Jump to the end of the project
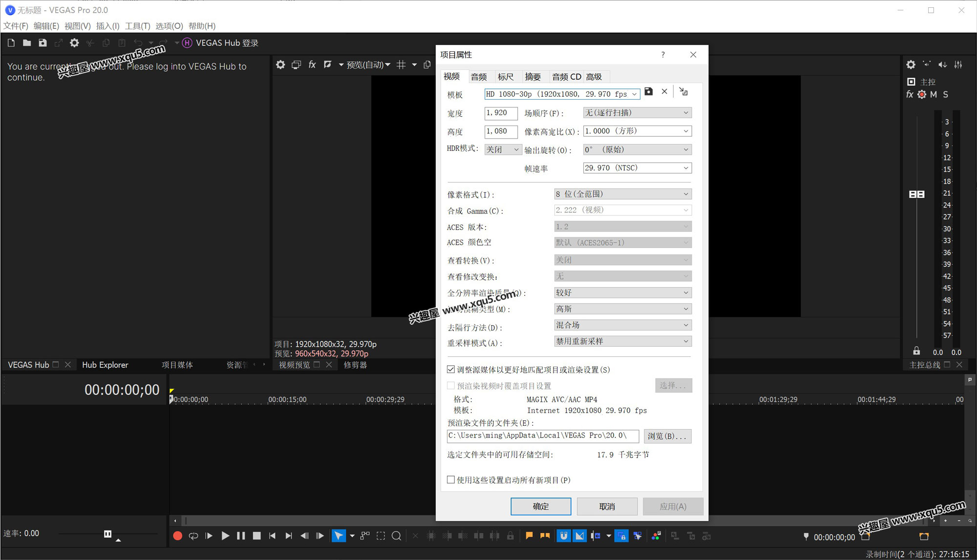The width and height of the screenshot is (977, 560). (x=288, y=536)
